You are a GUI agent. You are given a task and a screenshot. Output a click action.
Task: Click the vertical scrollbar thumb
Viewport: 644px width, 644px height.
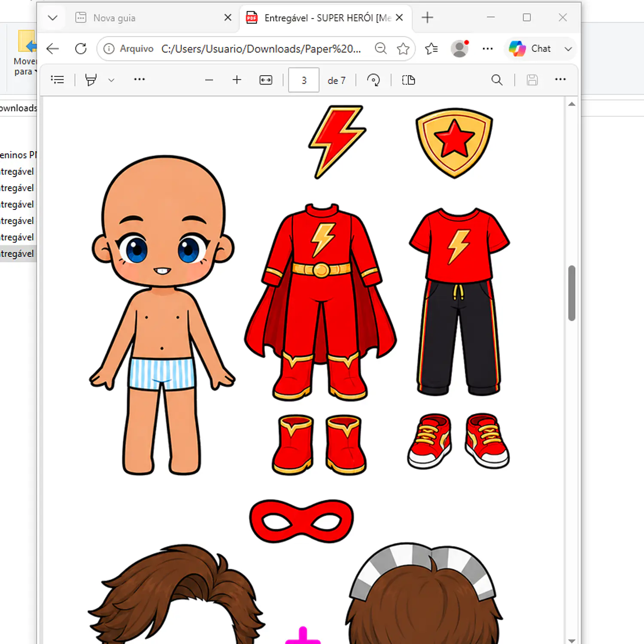pyautogui.click(x=571, y=293)
